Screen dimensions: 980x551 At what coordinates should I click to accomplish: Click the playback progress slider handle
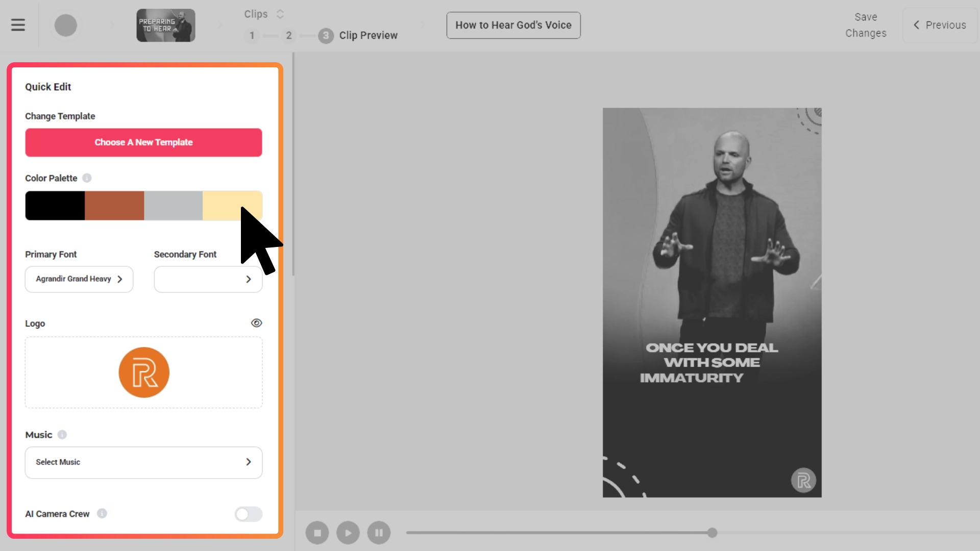click(x=712, y=533)
